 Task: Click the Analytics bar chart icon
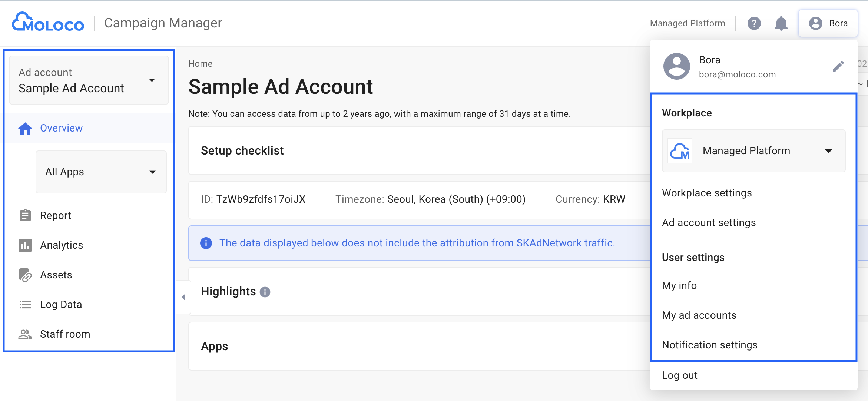(25, 245)
